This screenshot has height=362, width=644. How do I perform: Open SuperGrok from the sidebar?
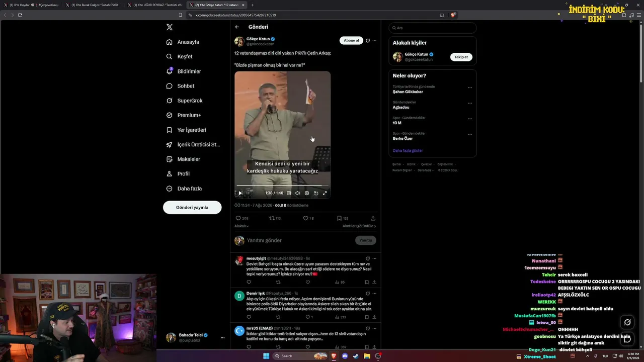coord(184,101)
